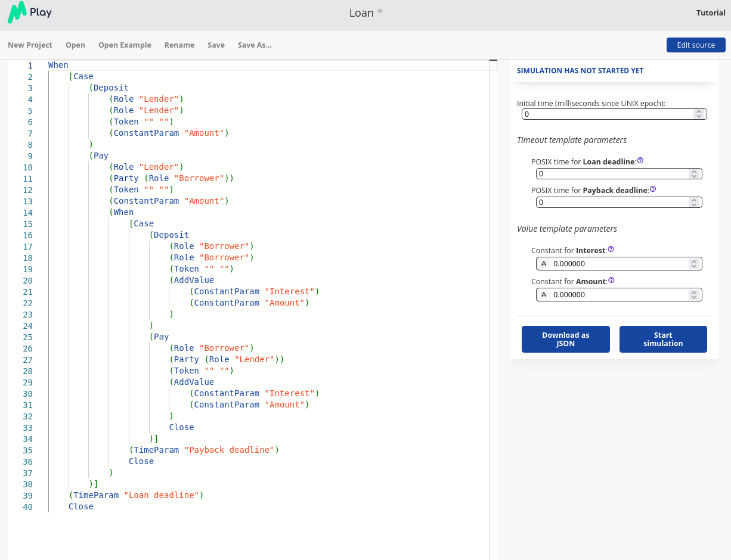Click stepper arrows on Initial time field

[699, 114]
